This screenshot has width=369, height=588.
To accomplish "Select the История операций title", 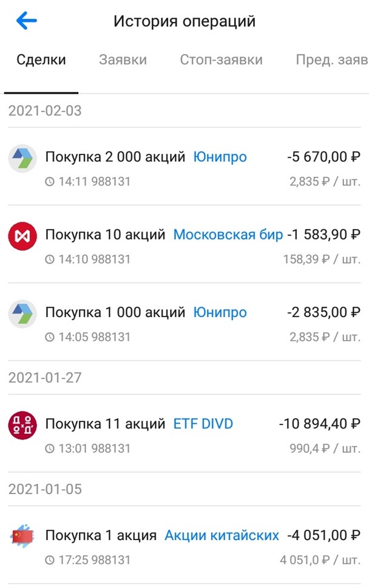I will pyautogui.click(x=184, y=20).
